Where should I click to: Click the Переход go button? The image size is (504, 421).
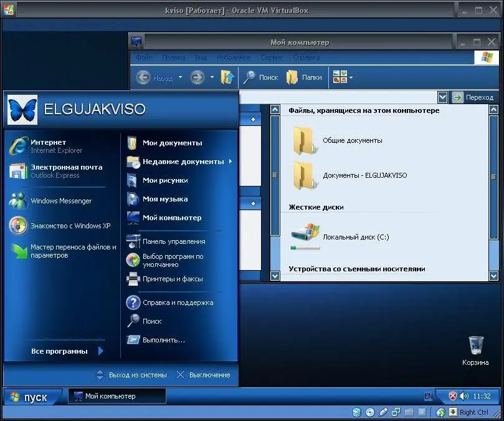point(473,97)
